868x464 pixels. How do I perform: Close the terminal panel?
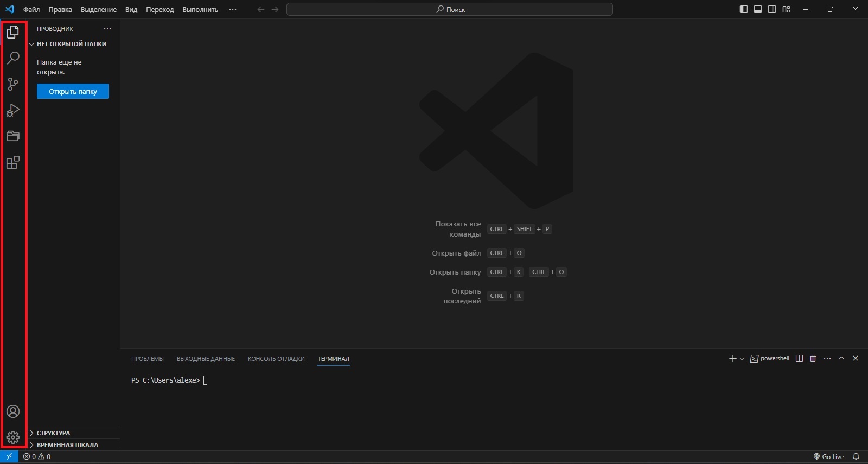coord(856,359)
